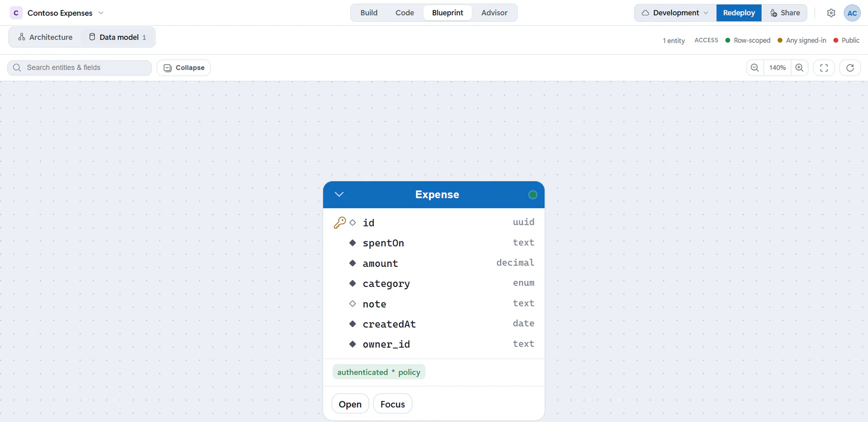Click the hollow diamond beside note
The height and width of the screenshot is (422, 868).
pos(353,304)
